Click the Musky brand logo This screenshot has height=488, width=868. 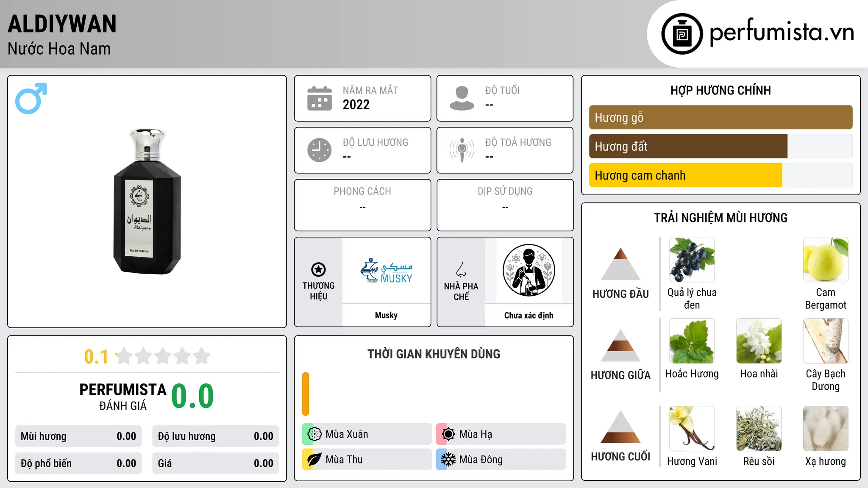coord(387,271)
